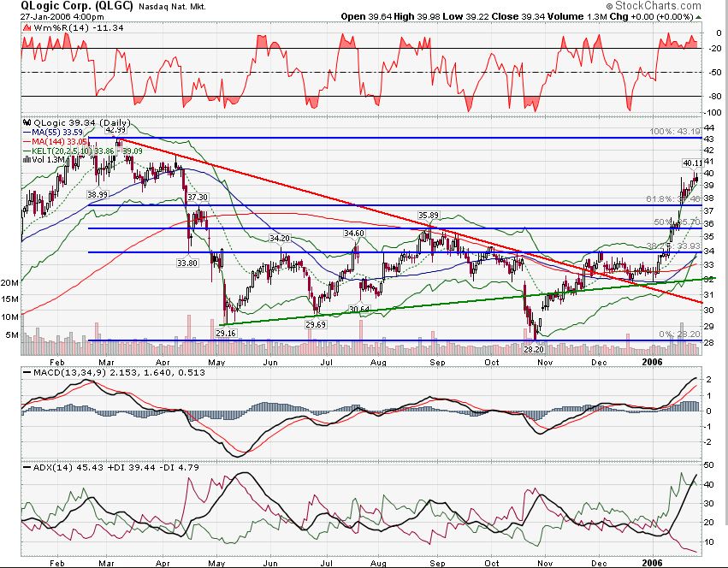
Task: Click the green triangle after the Chg value
Action: 699,17
